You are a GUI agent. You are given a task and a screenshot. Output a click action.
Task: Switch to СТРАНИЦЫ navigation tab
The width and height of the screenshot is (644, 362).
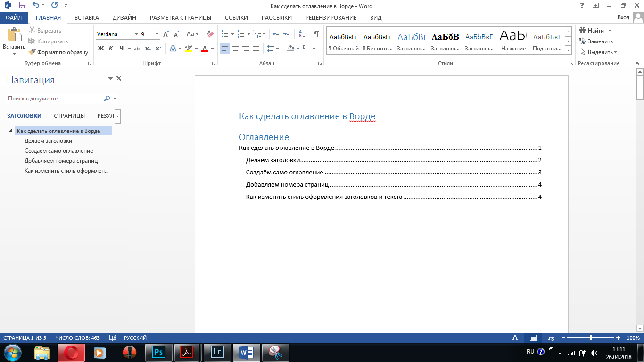pyautogui.click(x=69, y=115)
